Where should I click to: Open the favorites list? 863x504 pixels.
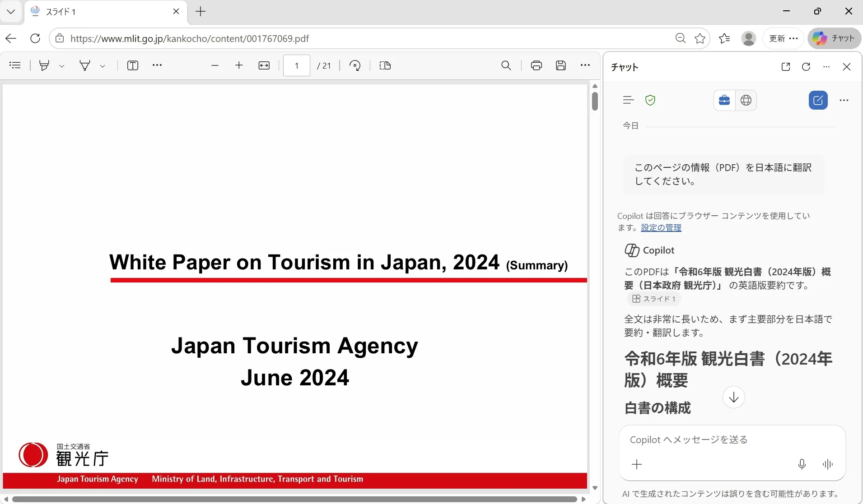pyautogui.click(x=724, y=38)
